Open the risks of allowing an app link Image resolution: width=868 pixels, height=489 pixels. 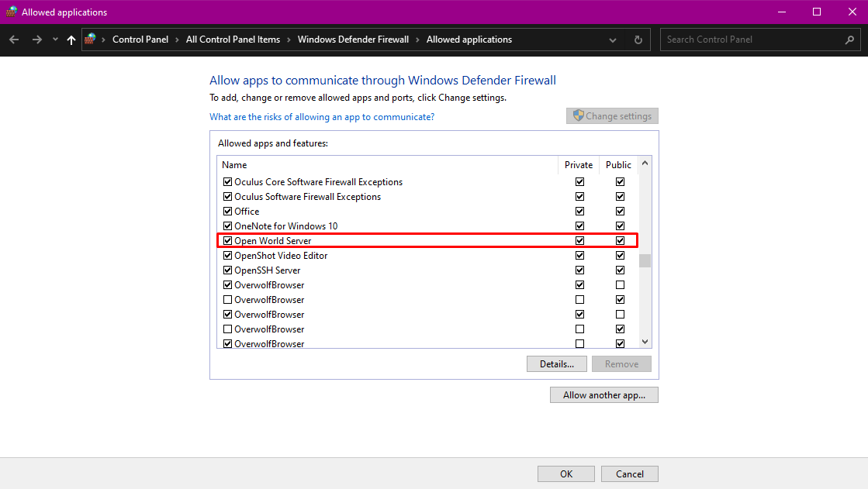(x=322, y=117)
